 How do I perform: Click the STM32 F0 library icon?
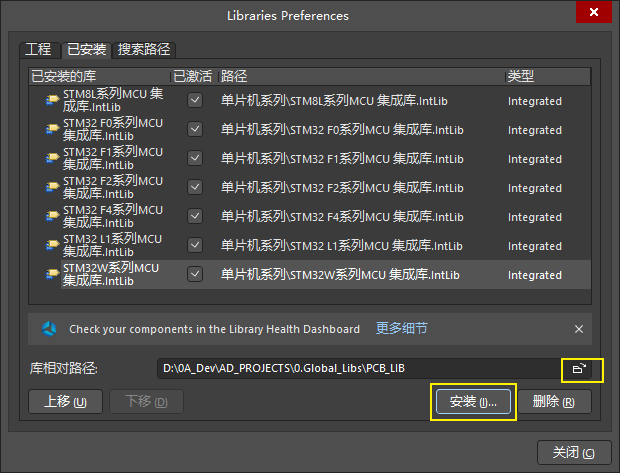click(x=52, y=130)
